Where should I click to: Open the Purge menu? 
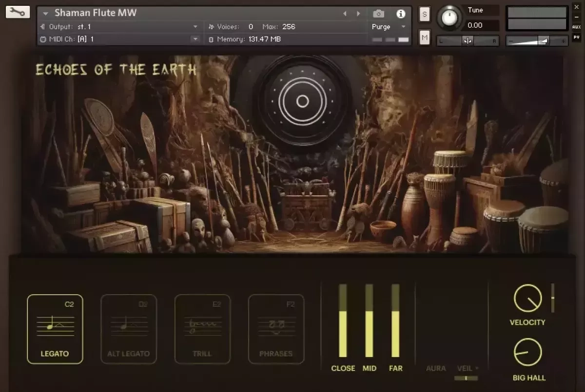tap(389, 27)
